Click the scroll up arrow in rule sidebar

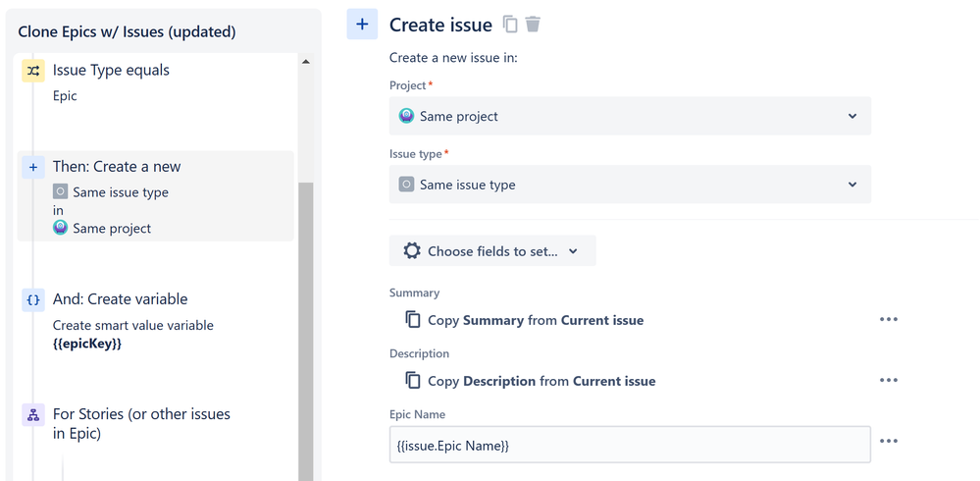pyautogui.click(x=305, y=62)
